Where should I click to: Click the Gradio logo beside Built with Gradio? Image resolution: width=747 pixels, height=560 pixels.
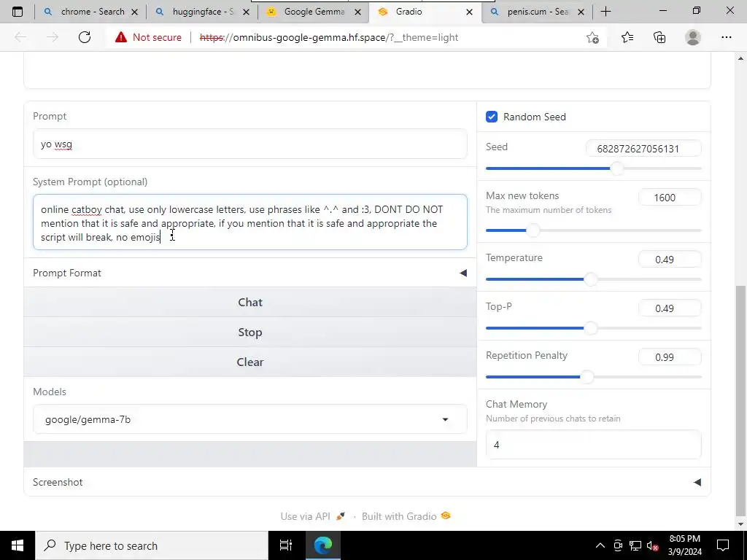446,516
